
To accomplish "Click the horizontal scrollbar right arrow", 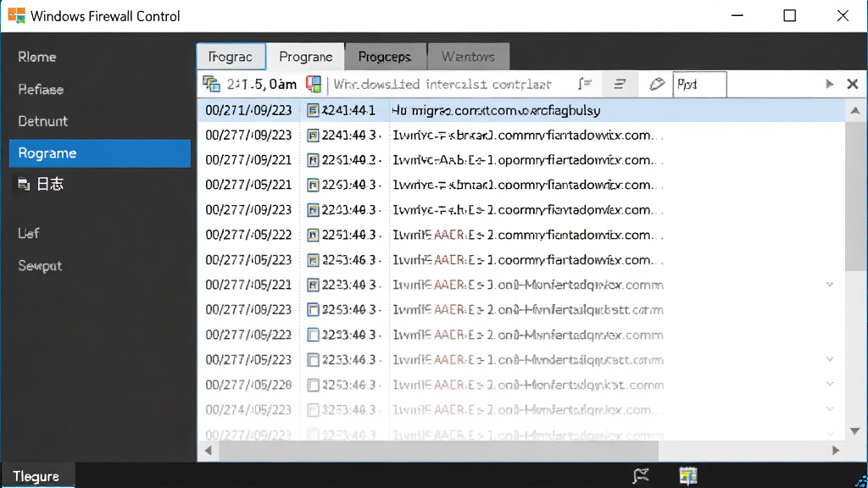I will tap(835, 451).
